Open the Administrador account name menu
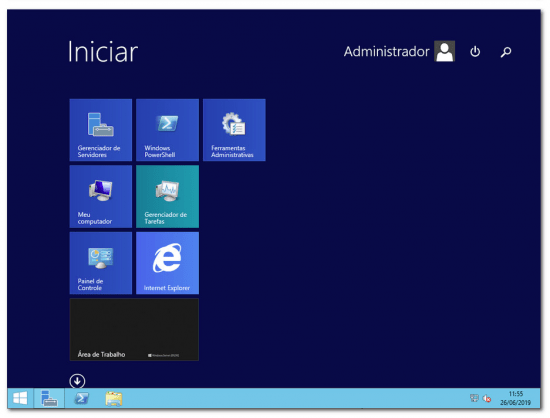This screenshot has width=550, height=418. point(386,52)
